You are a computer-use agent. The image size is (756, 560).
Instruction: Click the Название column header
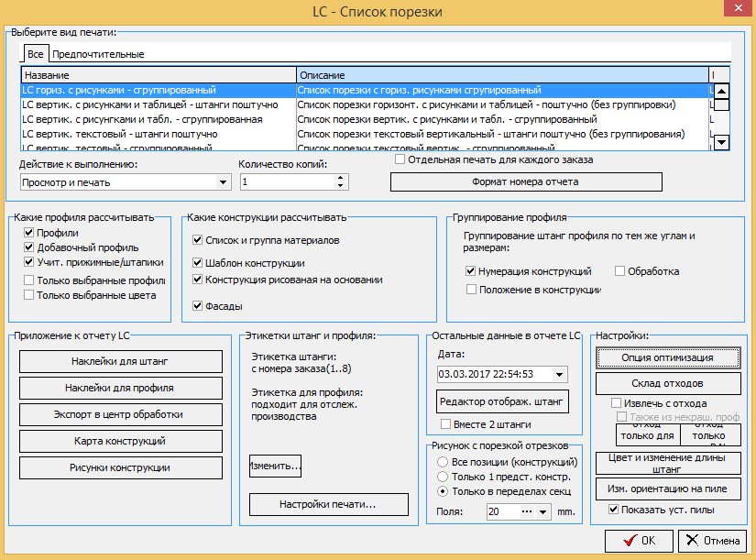click(x=159, y=75)
